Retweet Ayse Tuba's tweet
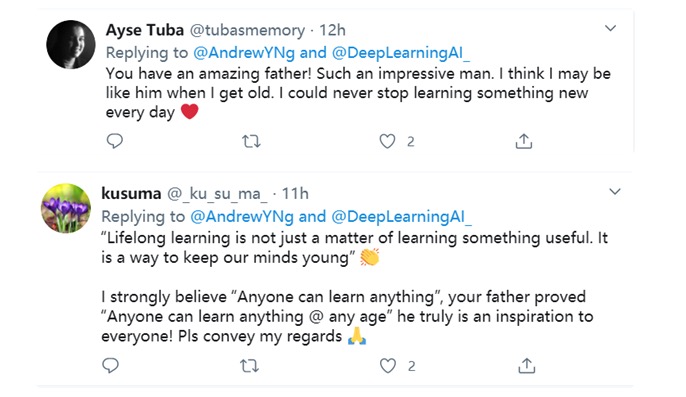686x397 pixels. [x=251, y=141]
